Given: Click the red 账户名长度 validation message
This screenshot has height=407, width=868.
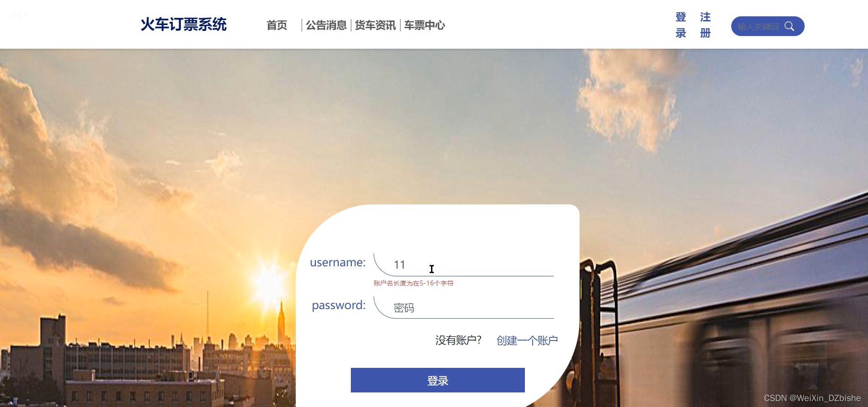Looking at the screenshot, I should pyautogui.click(x=414, y=283).
